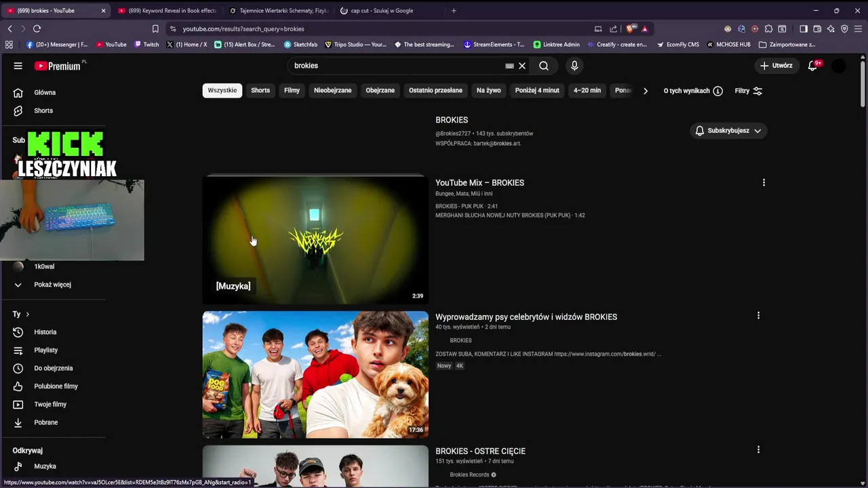Click the Brave shields icon in address bar
Screen dimensions: 868x488
(x=631, y=29)
